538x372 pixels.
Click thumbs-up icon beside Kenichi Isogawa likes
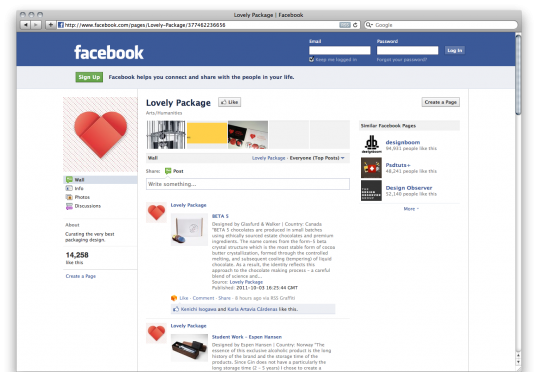[176, 309]
